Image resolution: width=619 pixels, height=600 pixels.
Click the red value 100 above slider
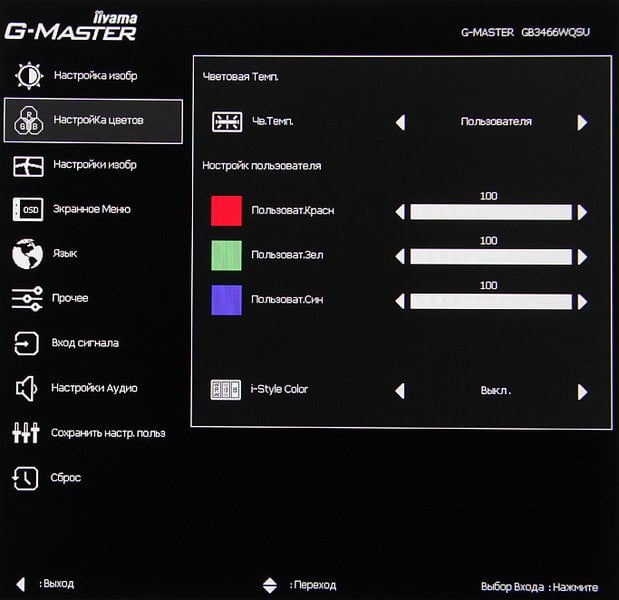(x=488, y=196)
